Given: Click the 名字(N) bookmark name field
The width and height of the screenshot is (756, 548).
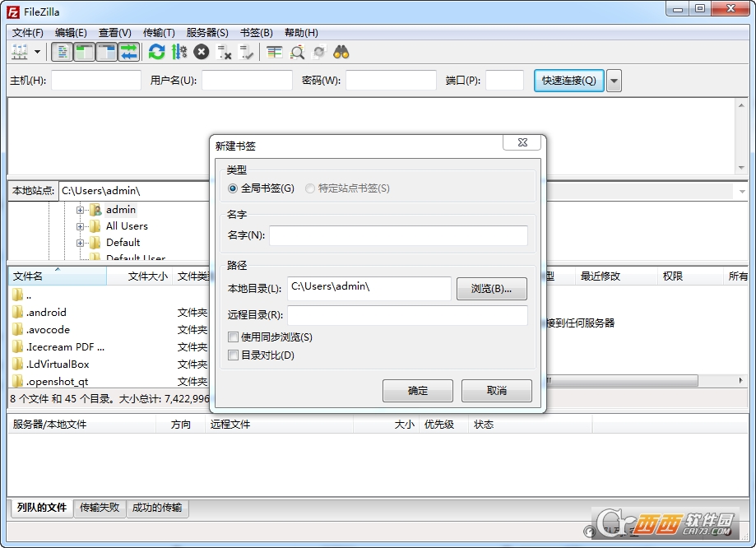Looking at the screenshot, I should [x=398, y=235].
